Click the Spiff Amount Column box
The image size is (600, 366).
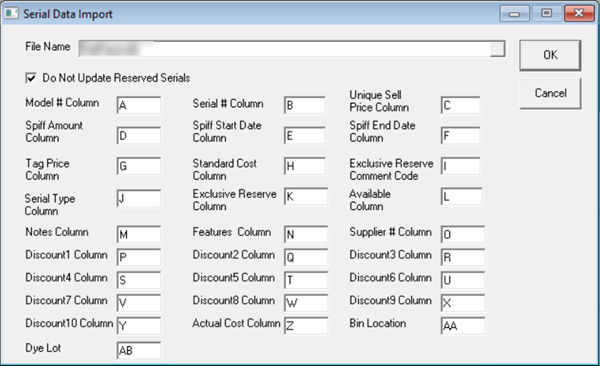click(139, 136)
